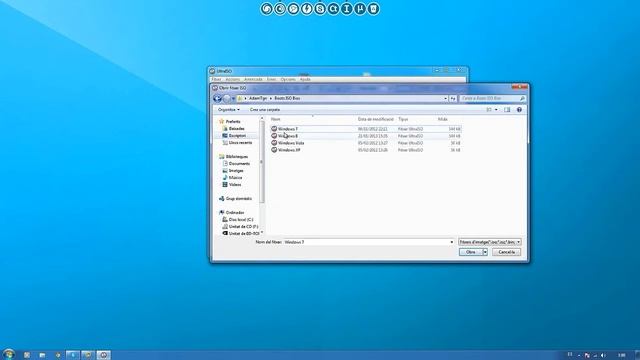The width and height of the screenshot is (640, 360).
Task: Open the Arrencada menu in UltraISO
Action: pos(253,79)
